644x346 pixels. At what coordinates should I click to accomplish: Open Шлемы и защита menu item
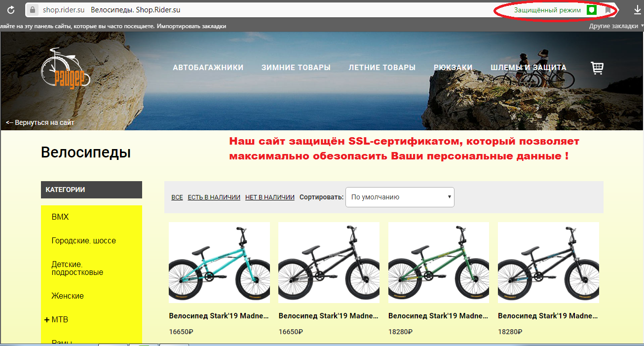(528, 68)
